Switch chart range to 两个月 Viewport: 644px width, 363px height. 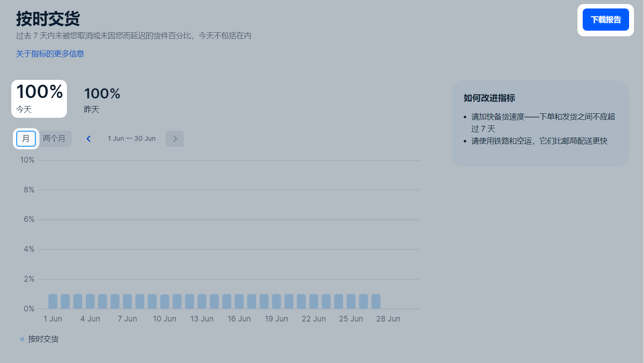click(54, 139)
